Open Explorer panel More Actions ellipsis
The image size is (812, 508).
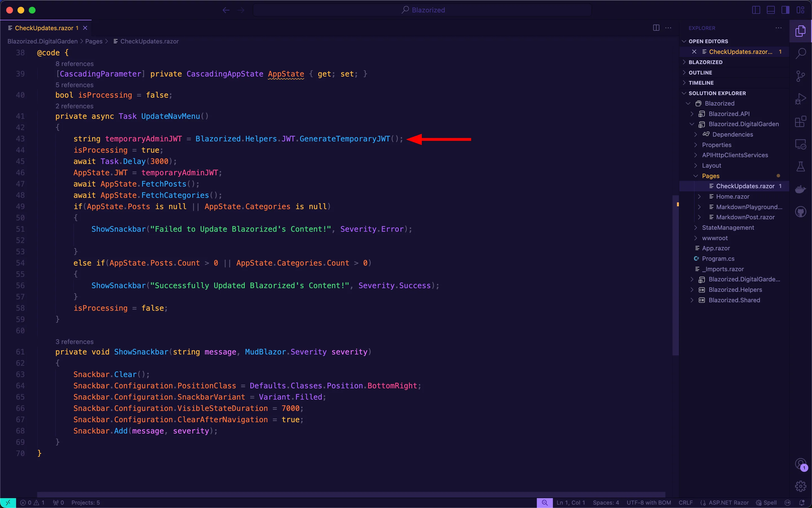pyautogui.click(x=778, y=28)
